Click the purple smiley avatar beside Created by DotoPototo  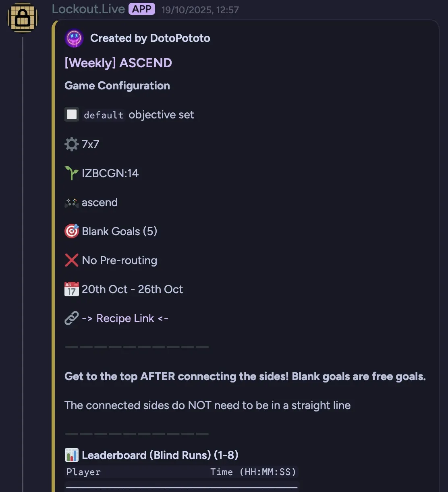74,38
